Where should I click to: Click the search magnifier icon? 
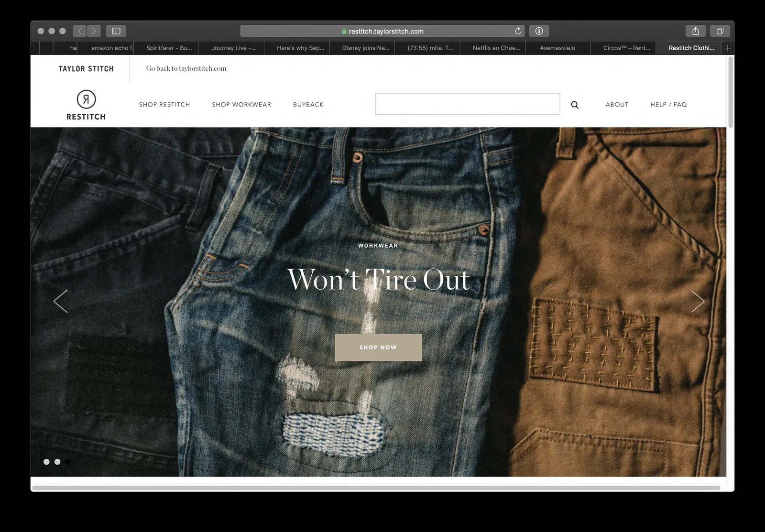pyautogui.click(x=575, y=105)
